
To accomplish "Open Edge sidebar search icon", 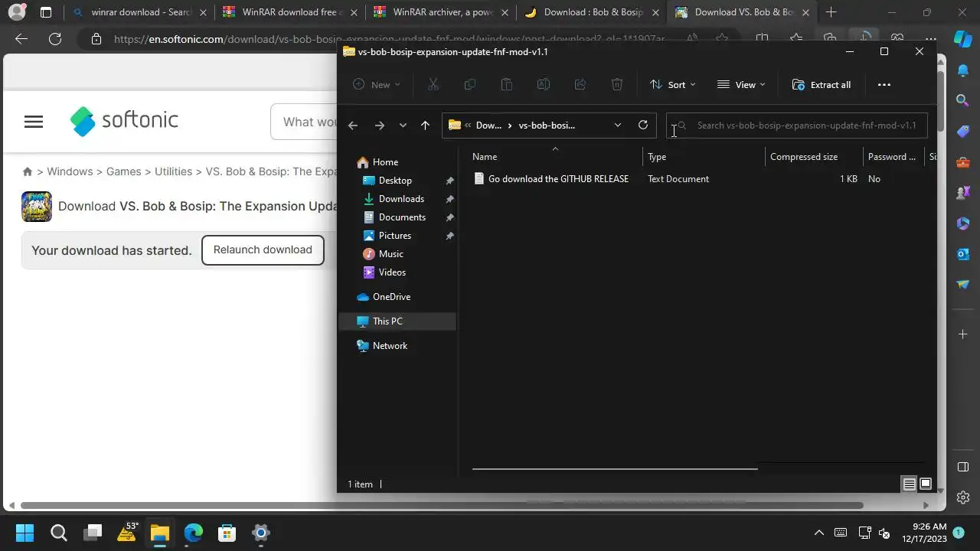I will (963, 100).
